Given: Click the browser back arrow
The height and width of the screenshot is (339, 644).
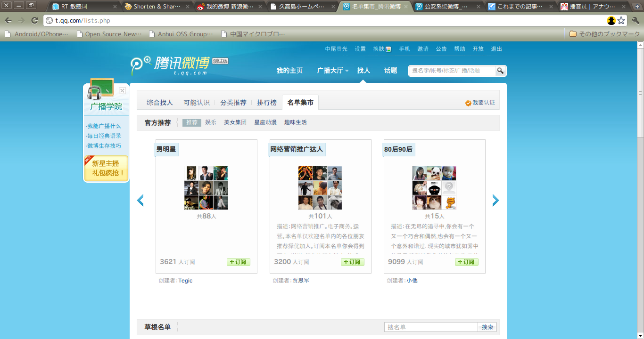Looking at the screenshot, I should (8, 21).
